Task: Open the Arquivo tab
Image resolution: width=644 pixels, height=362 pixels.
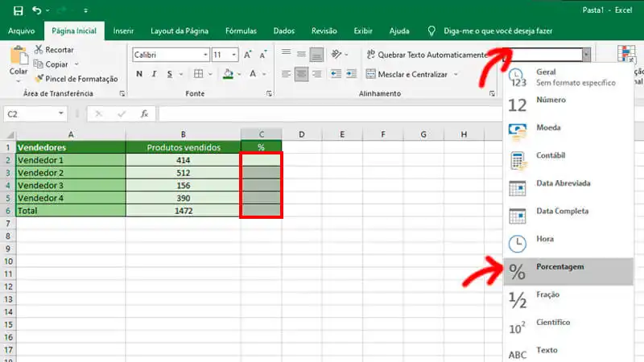Action: 22,31
